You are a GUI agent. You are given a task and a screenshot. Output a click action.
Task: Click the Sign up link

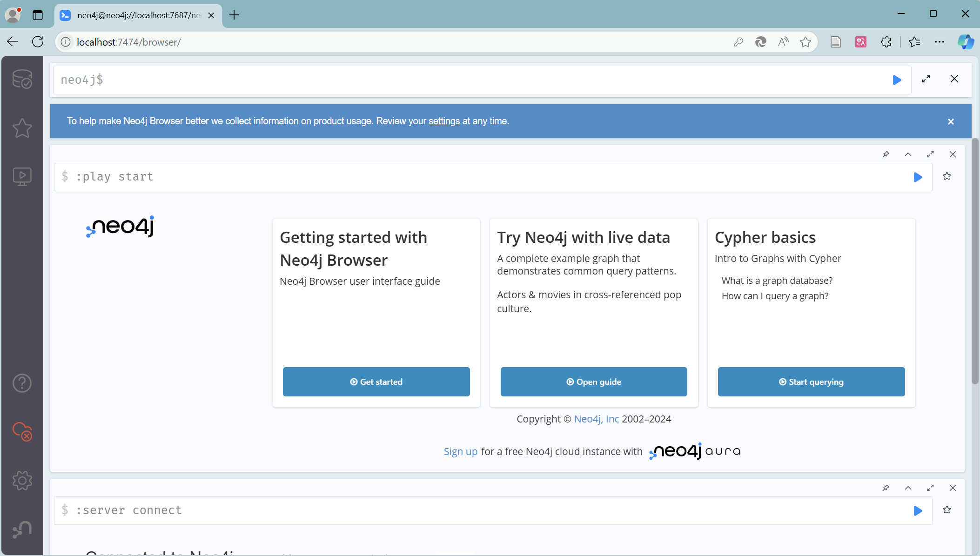point(461,452)
